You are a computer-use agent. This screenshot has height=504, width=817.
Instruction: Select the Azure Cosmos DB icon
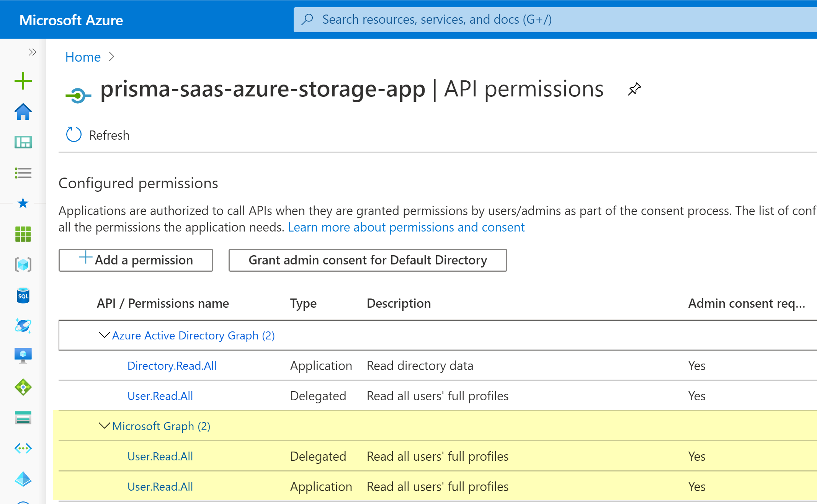click(x=23, y=326)
